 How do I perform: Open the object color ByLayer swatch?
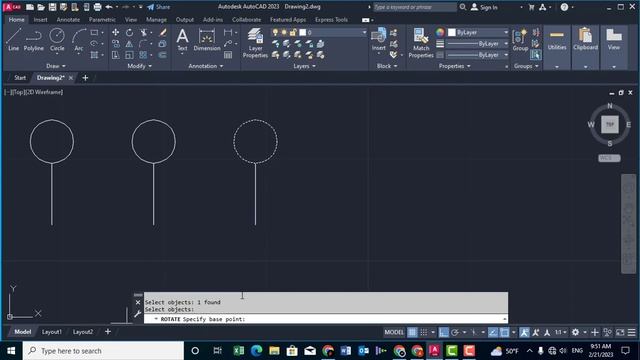point(452,32)
